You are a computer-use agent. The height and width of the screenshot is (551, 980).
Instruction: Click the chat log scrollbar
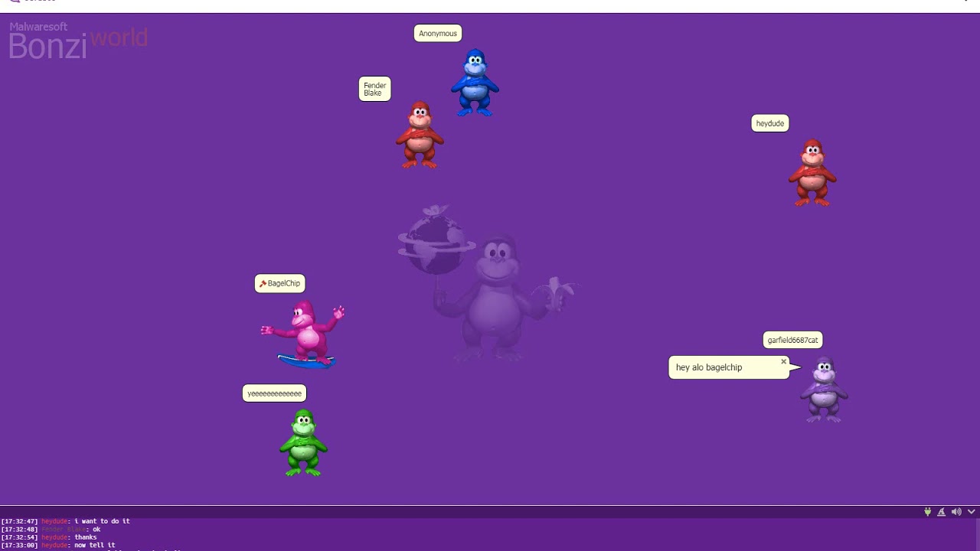click(x=976, y=535)
